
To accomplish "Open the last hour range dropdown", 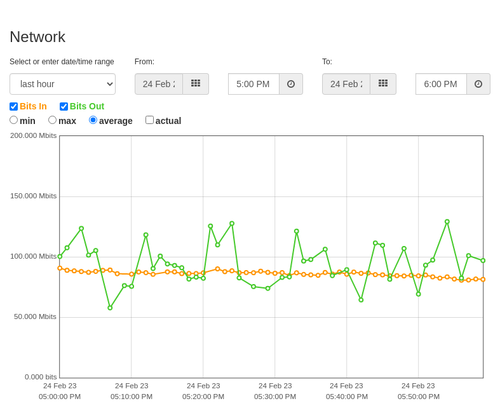I will tap(63, 84).
